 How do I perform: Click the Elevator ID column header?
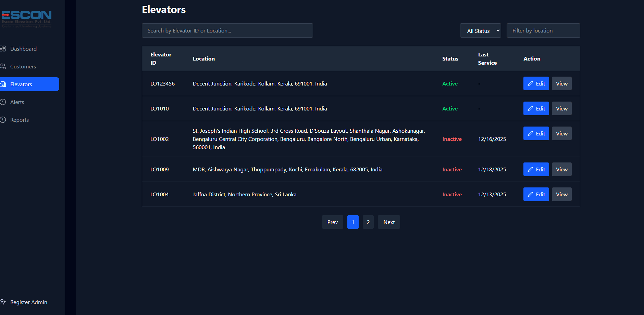tap(161, 58)
